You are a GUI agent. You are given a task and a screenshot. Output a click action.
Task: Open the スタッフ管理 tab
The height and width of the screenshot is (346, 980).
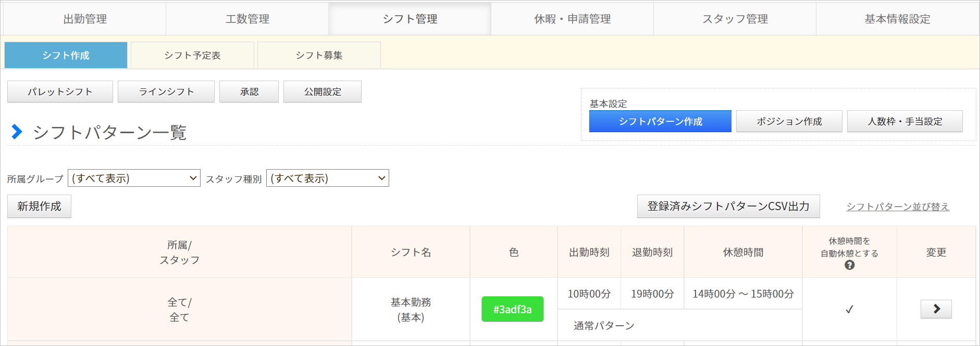(x=735, y=19)
